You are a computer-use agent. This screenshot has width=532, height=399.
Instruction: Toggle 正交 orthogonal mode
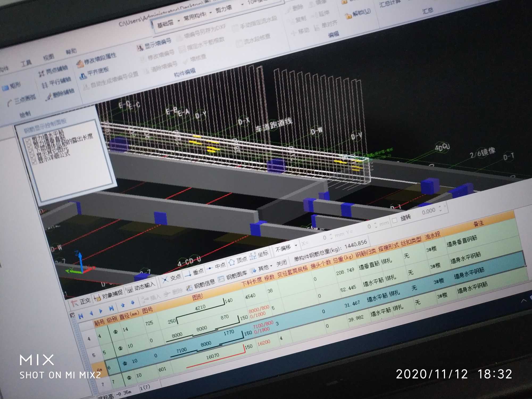(x=81, y=302)
